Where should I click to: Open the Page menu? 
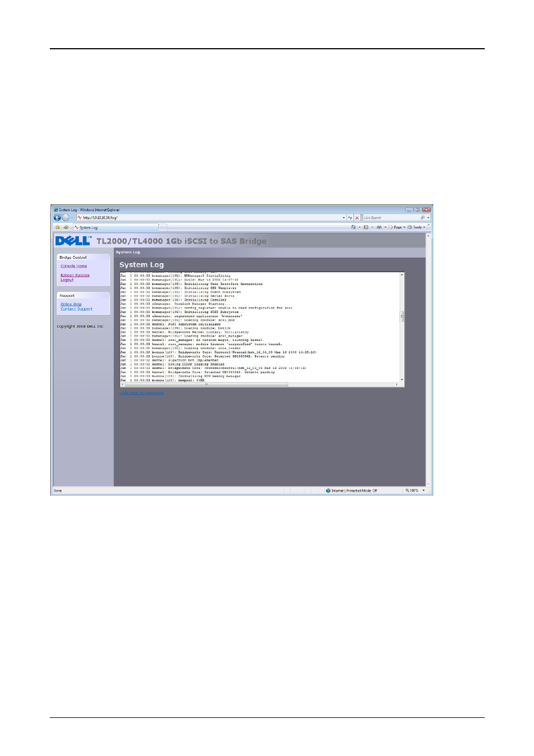(396, 227)
